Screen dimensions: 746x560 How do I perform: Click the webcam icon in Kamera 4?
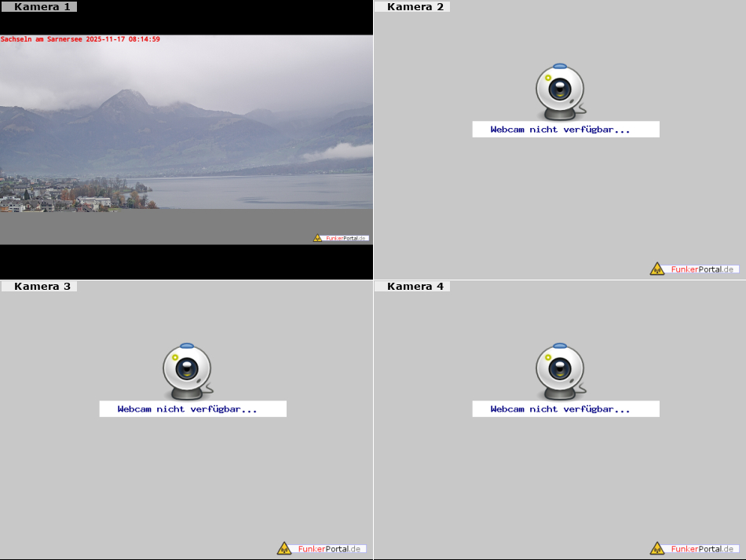pos(560,369)
